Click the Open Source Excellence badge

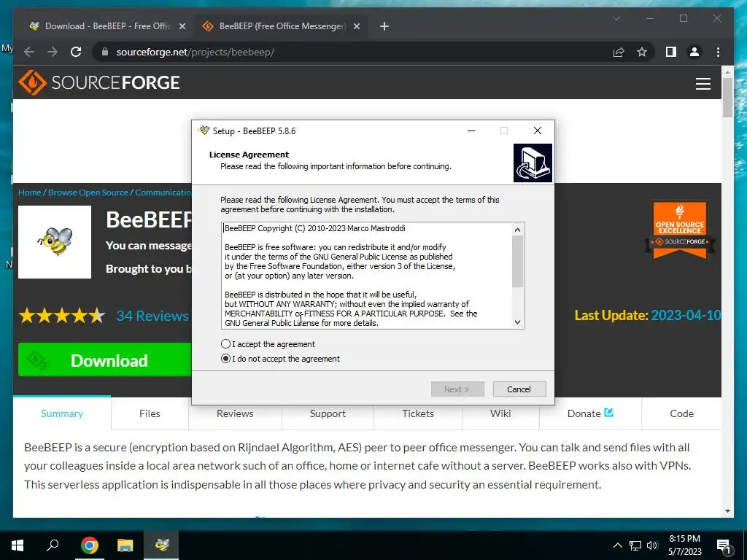pyautogui.click(x=680, y=230)
